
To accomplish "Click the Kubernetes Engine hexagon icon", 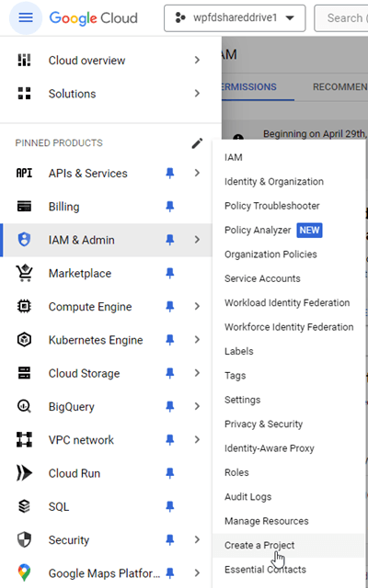I will (x=25, y=340).
